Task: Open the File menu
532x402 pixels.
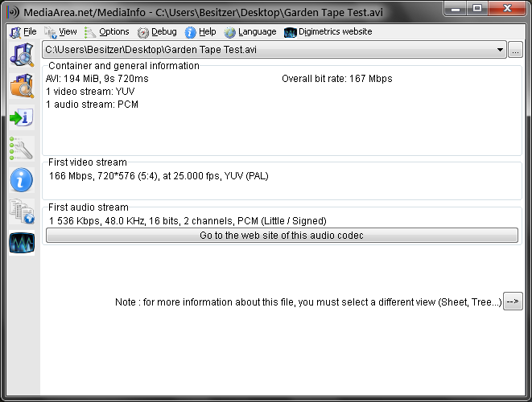Action: point(23,32)
